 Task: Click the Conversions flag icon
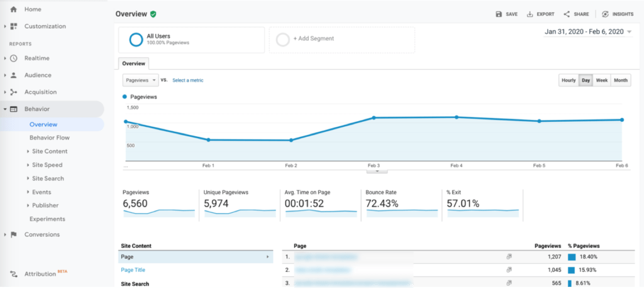[x=14, y=235]
